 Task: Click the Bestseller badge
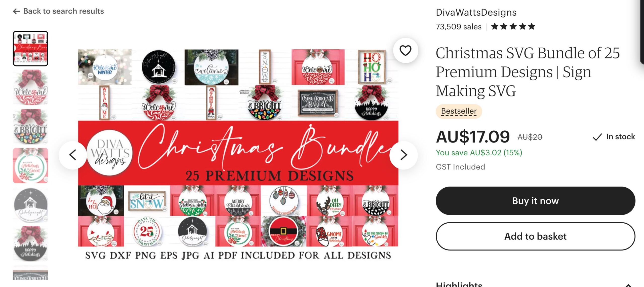click(459, 111)
